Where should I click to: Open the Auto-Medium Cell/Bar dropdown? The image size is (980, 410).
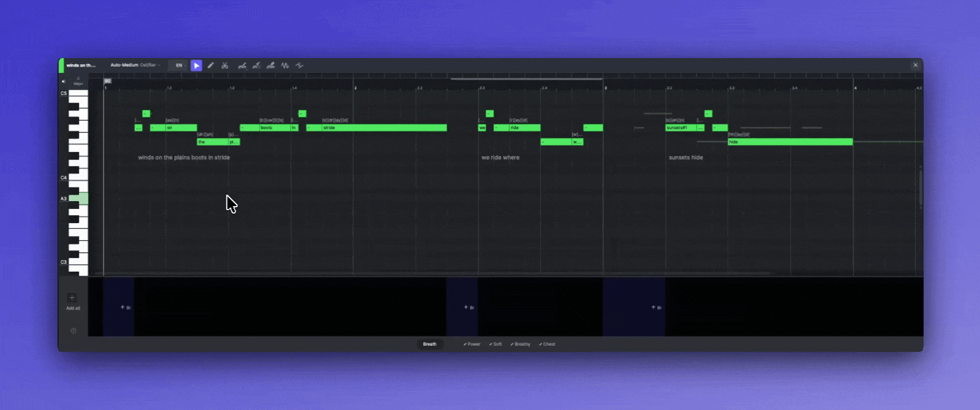point(135,65)
